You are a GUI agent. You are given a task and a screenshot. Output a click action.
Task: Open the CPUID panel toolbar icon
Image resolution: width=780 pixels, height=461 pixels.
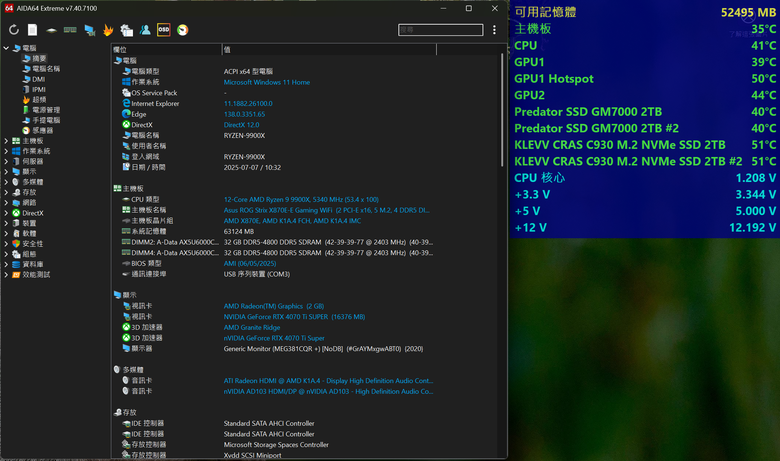click(x=126, y=30)
